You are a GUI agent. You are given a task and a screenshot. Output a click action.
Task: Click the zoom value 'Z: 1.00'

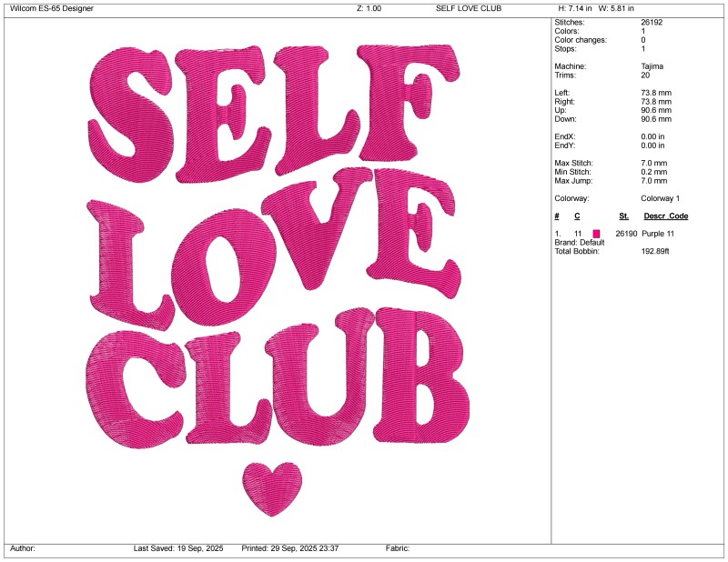pos(369,8)
